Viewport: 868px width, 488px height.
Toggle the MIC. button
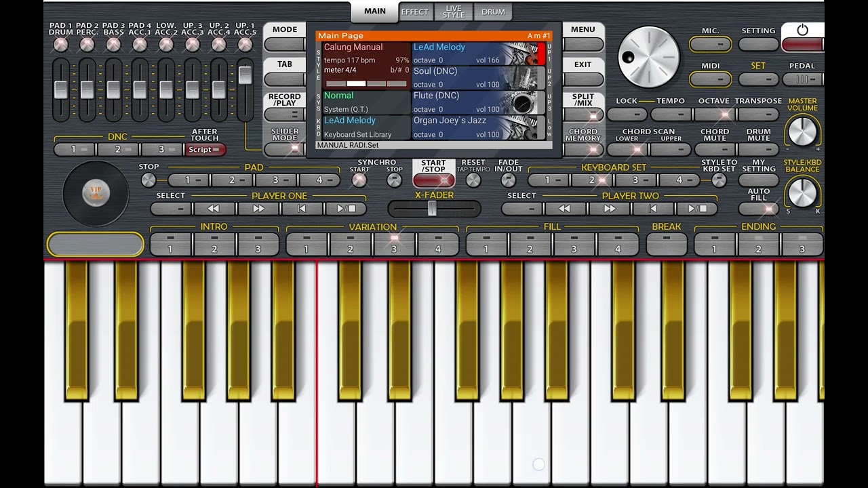710,45
